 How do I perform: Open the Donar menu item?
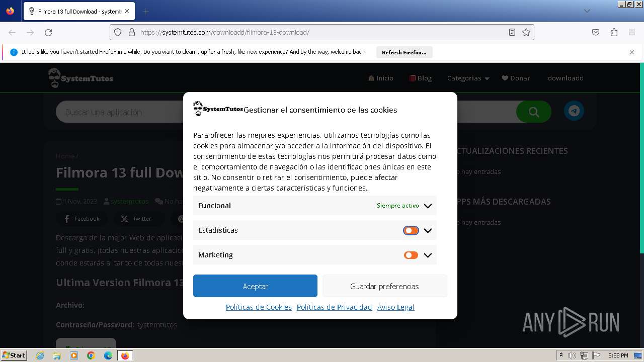point(516,78)
